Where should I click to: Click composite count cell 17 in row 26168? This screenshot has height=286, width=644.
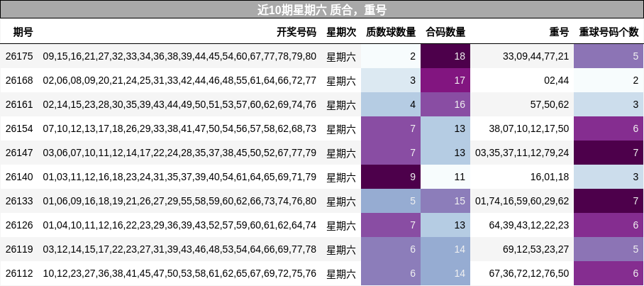[x=445, y=80]
